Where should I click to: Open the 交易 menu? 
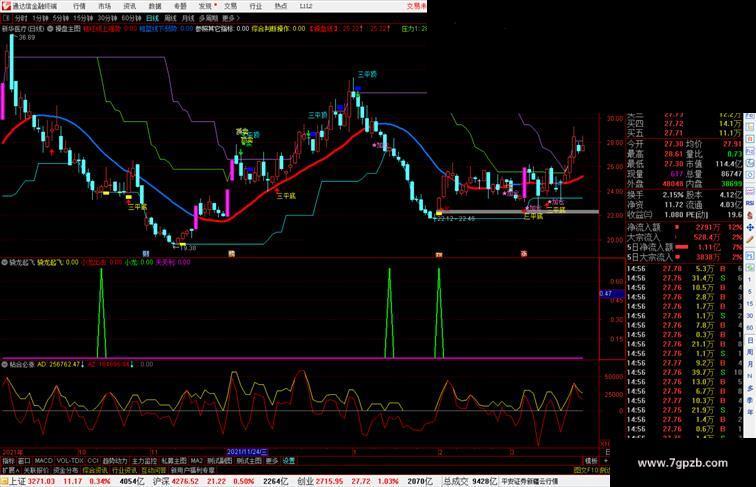point(230,6)
